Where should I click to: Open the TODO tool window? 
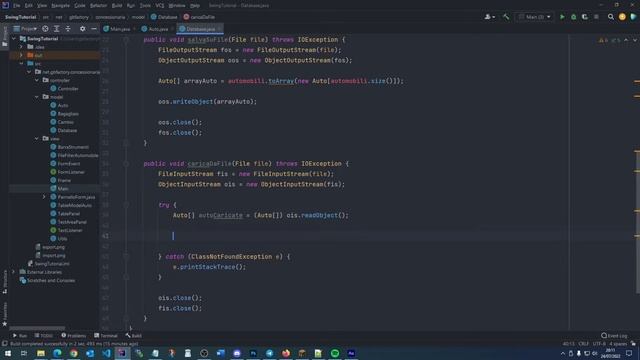click(44, 336)
